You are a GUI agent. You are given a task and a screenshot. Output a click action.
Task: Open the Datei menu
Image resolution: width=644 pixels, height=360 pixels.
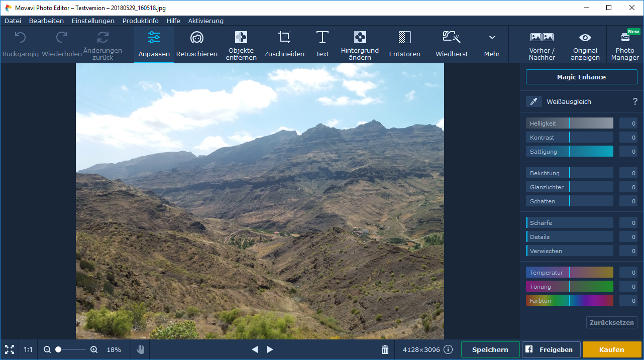click(13, 21)
